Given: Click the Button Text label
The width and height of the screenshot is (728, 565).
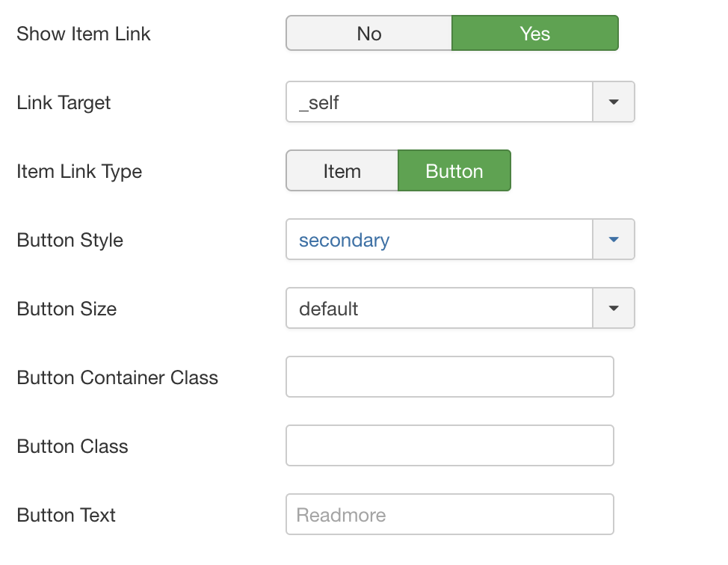Looking at the screenshot, I should (66, 515).
